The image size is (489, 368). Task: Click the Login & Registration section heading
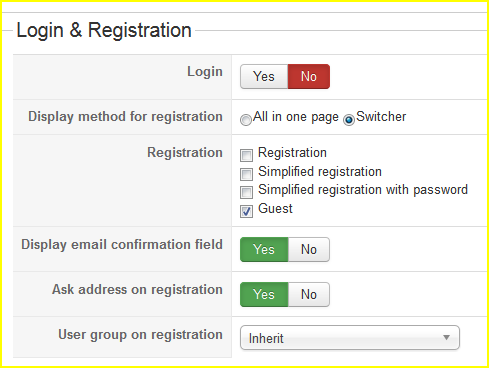[104, 30]
